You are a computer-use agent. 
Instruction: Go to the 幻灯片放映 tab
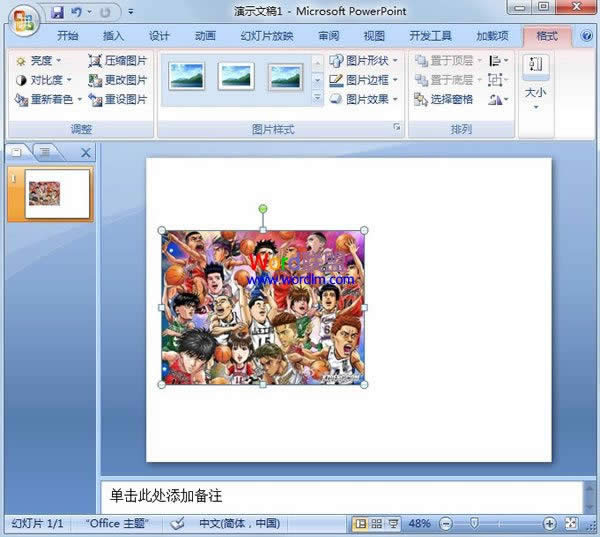[x=267, y=36]
